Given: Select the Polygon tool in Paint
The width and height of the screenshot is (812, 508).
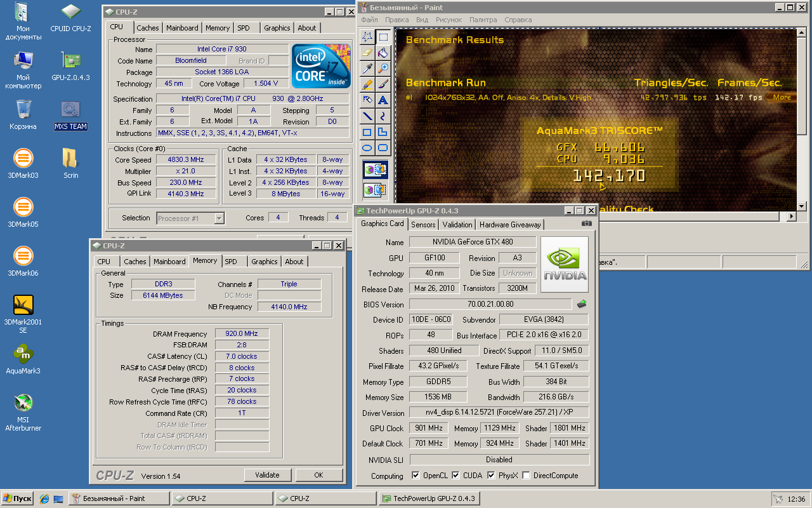Looking at the screenshot, I should [x=383, y=132].
